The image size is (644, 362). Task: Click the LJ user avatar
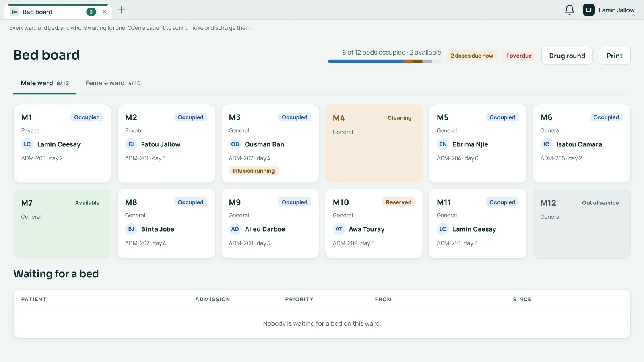(588, 10)
